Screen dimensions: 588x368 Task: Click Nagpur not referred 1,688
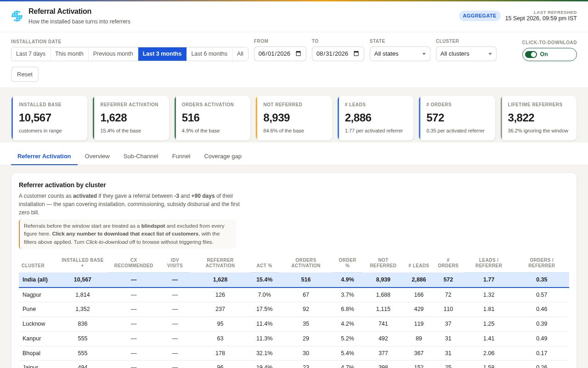point(383,295)
